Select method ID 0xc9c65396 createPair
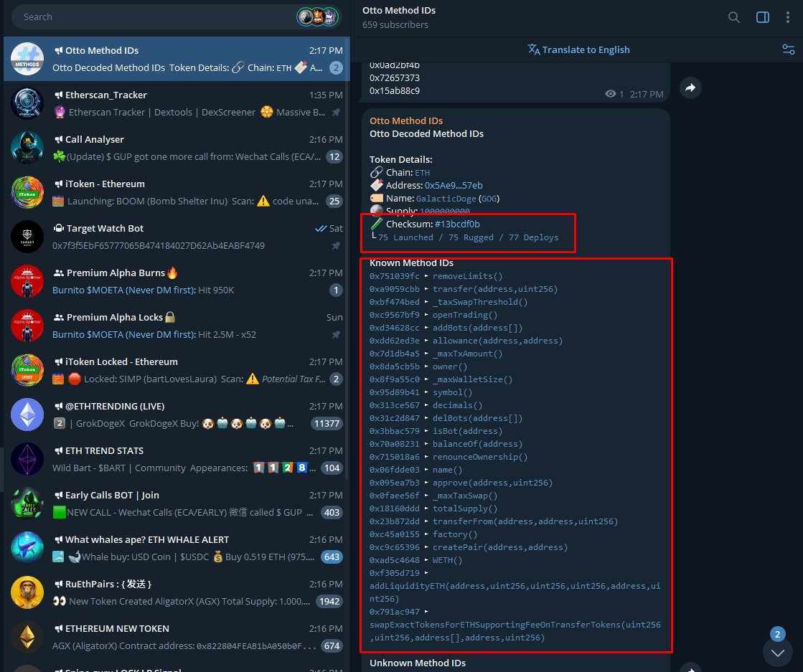 (469, 548)
